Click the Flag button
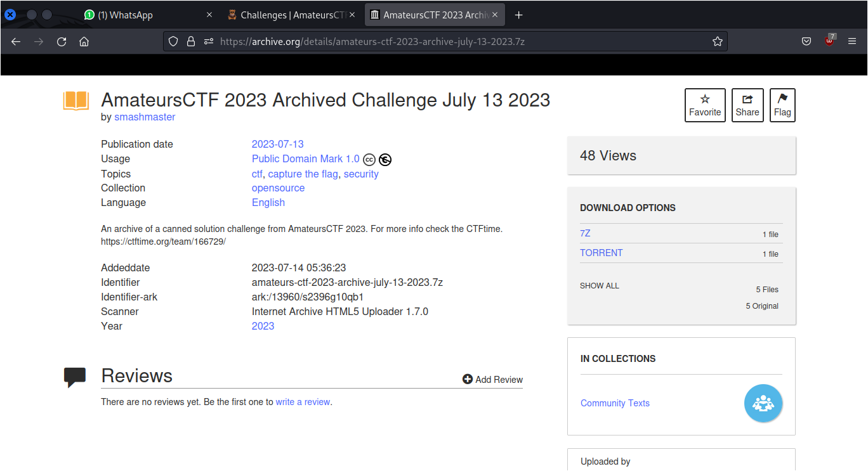 (x=782, y=105)
